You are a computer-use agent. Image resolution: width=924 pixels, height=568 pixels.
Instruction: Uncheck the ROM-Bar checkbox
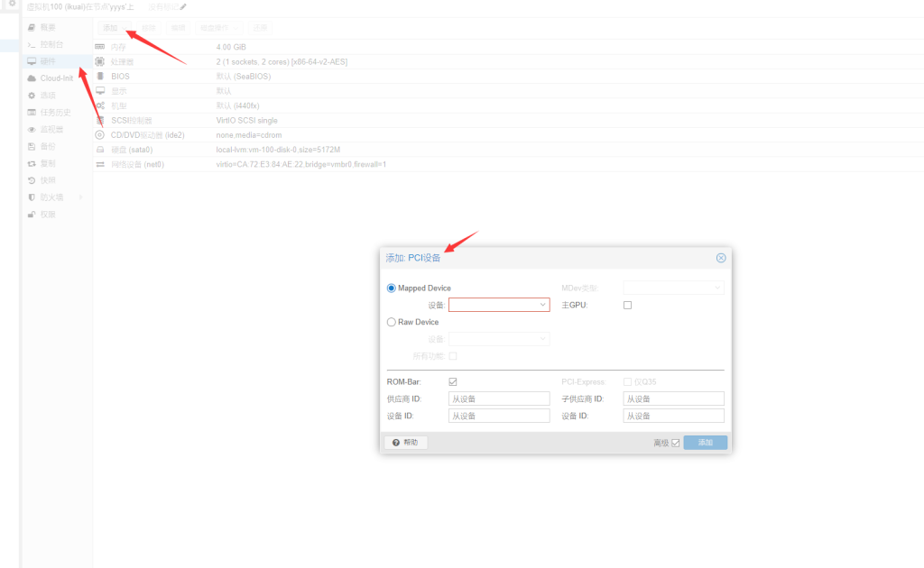(453, 381)
